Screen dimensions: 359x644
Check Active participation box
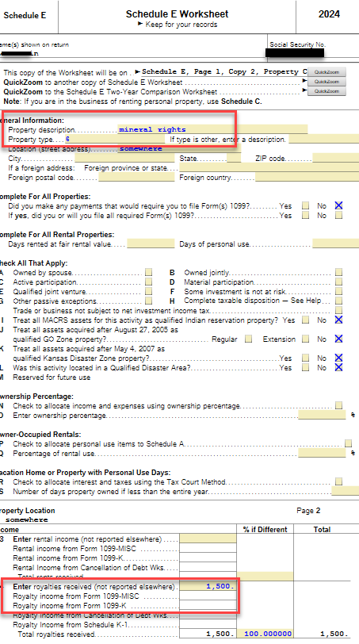(148, 282)
